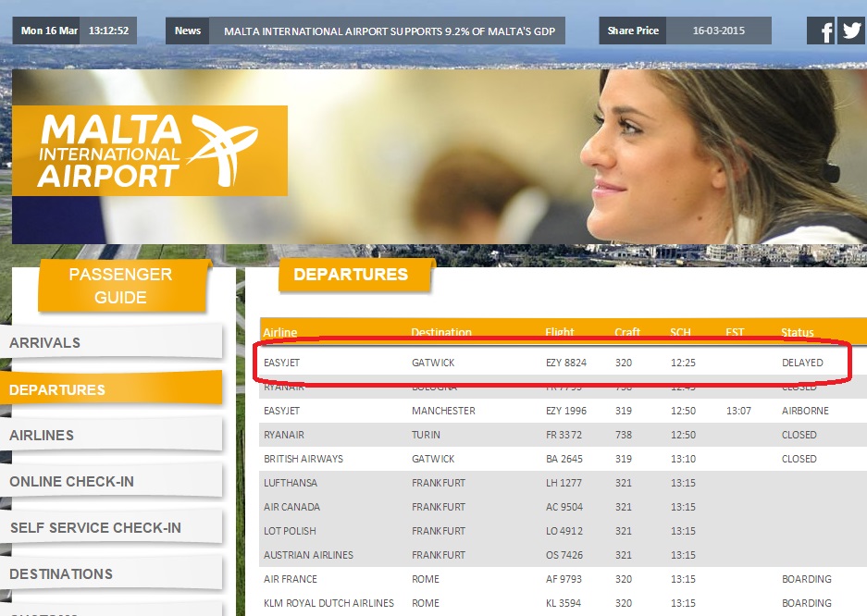This screenshot has height=616, width=867.
Task: Click the DELAYED status for EZY 8824
Action: coord(802,363)
